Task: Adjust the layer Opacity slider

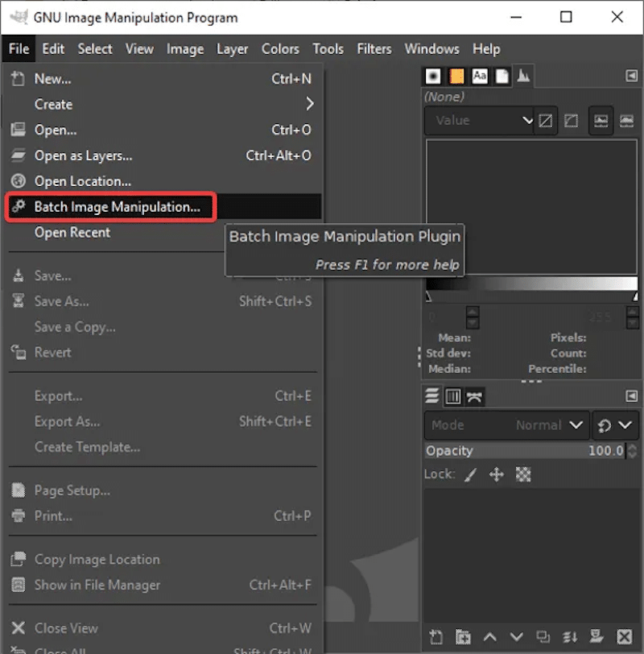Action: [525, 450]
